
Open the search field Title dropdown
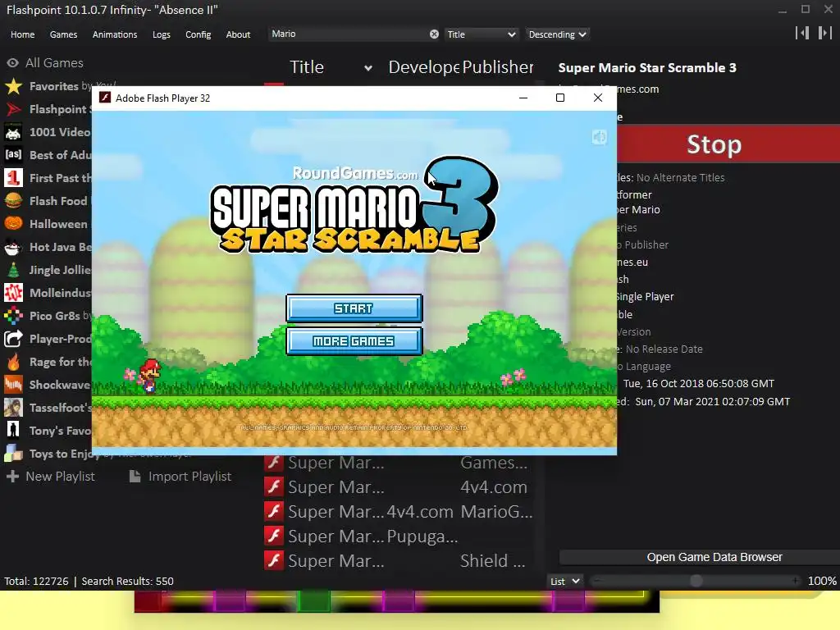point(481,34)
